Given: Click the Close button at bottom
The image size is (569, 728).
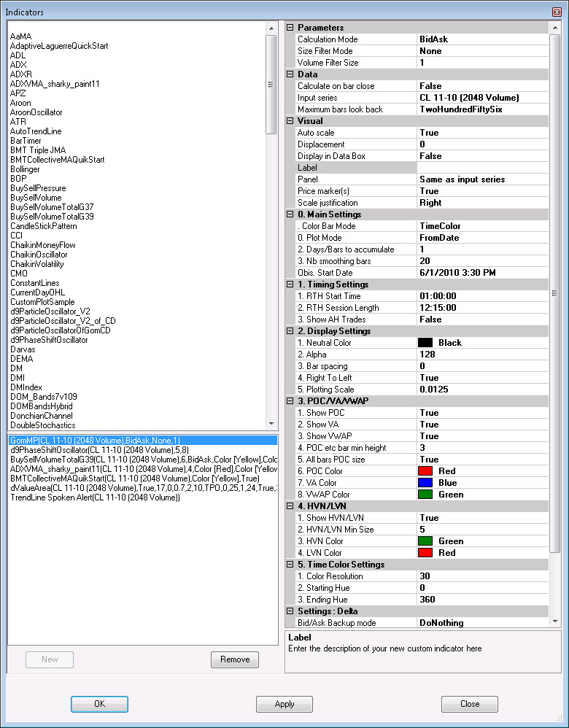Looking at the screenshot, I should click(x=470, y=704).
